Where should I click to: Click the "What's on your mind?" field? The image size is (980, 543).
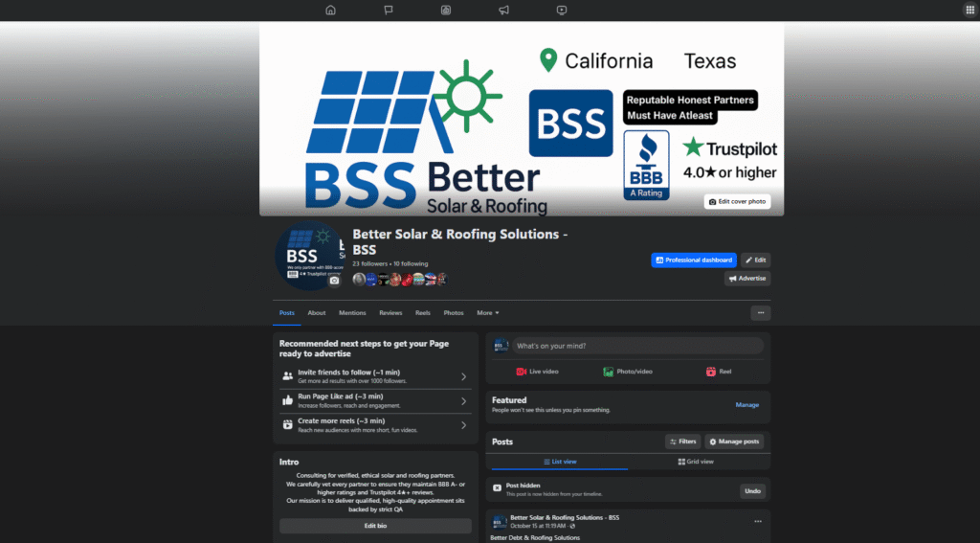636,346
